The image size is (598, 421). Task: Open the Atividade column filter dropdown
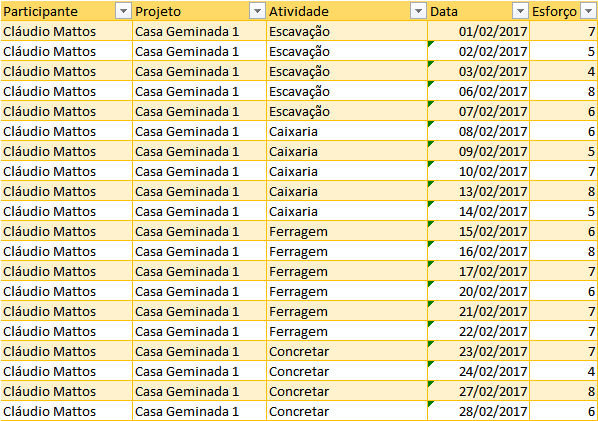[x=418, y=11]
